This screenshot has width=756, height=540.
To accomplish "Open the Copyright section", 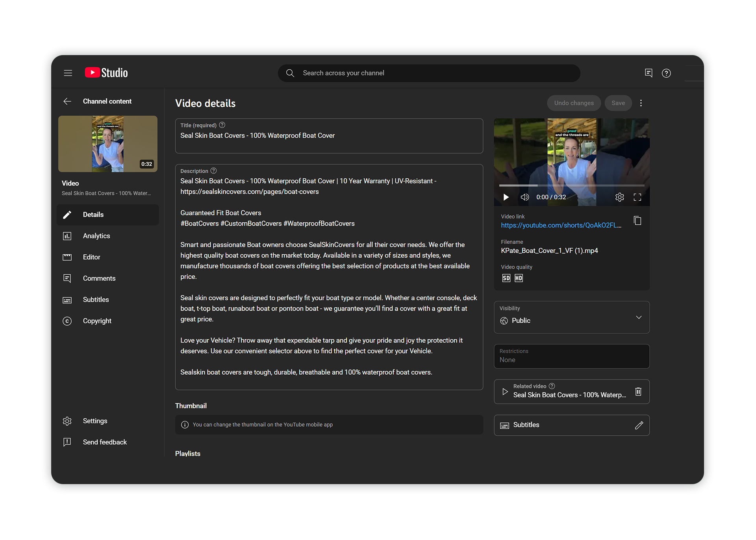I will pos(97,321).
